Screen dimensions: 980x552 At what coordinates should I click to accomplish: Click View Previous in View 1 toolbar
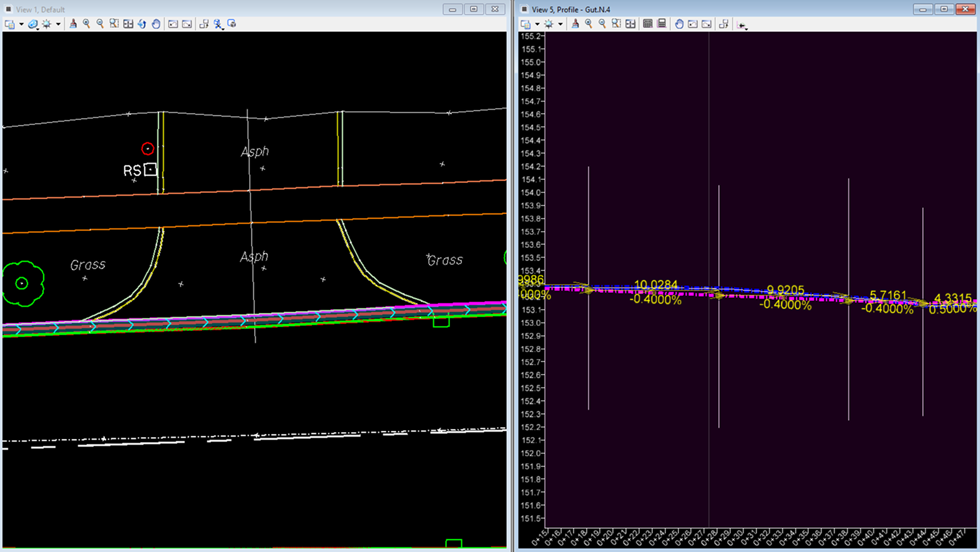pyautogui.click(x=173, y=24)
